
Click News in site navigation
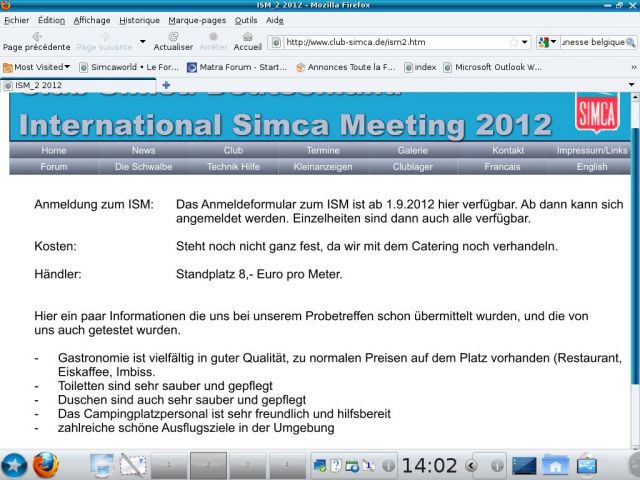143,150
